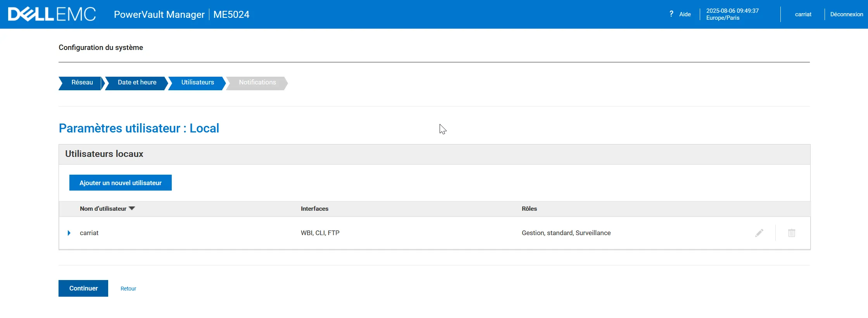Toggle sort arrow next to Nom d'utilisateur
The image size is (868, 318).
point(132,208)
